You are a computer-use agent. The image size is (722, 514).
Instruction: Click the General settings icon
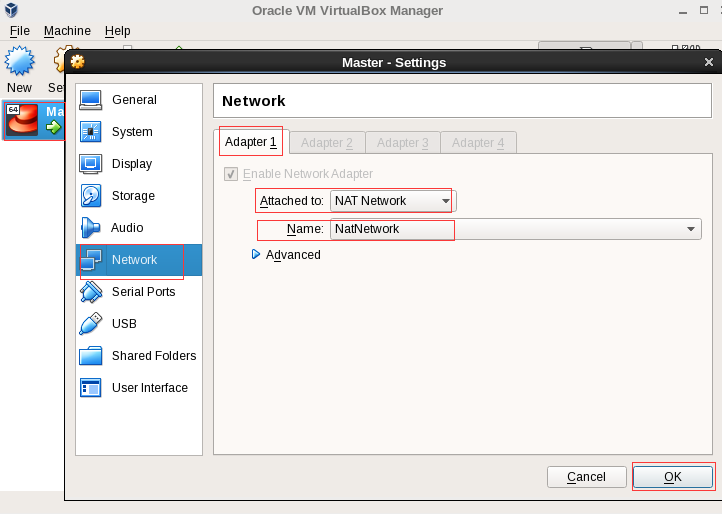(x=91, y=100)
